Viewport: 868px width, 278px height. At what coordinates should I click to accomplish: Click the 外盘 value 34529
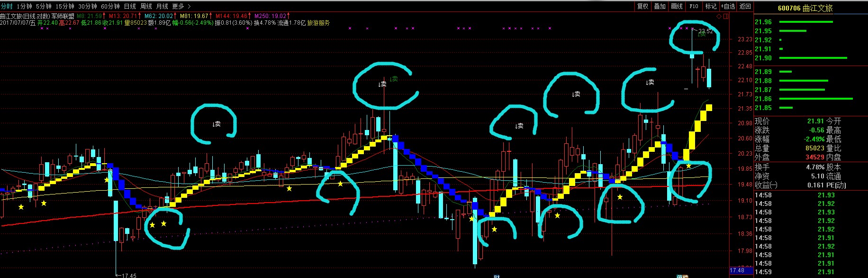[x=815, y=157]
